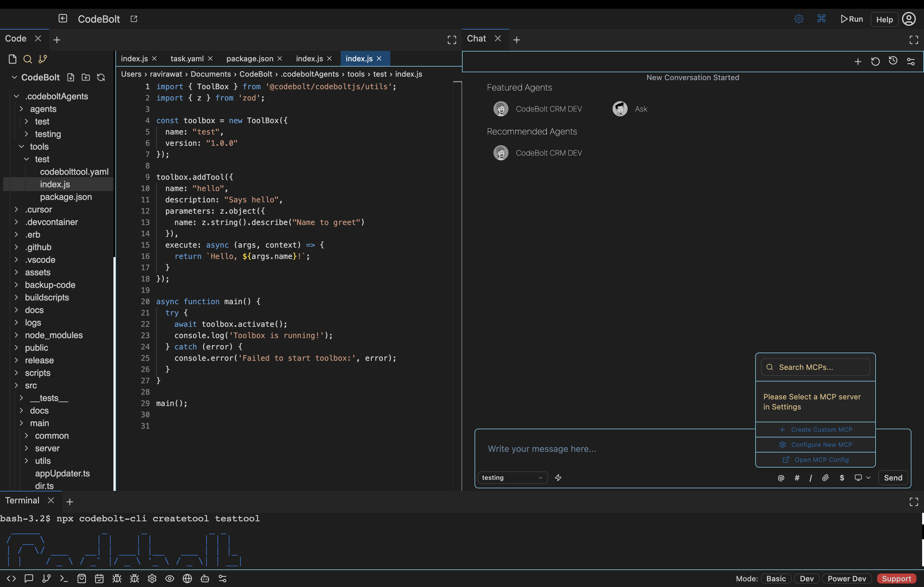Create new folder in CodeBolt project
This screenshot has height=587, width=924.
pyautogui.click(x=86, y=78)
